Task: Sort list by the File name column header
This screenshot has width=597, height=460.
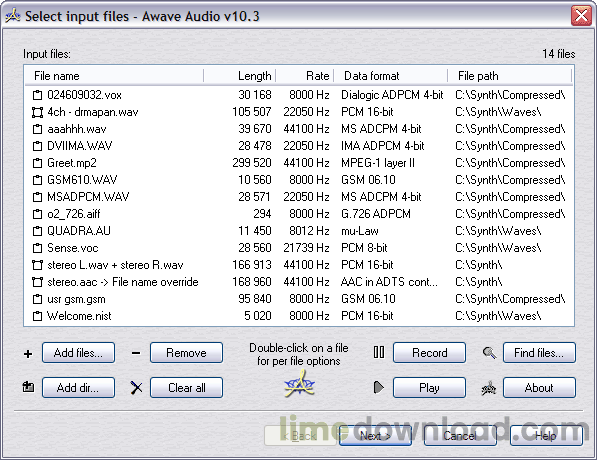Action: [114, 76]
